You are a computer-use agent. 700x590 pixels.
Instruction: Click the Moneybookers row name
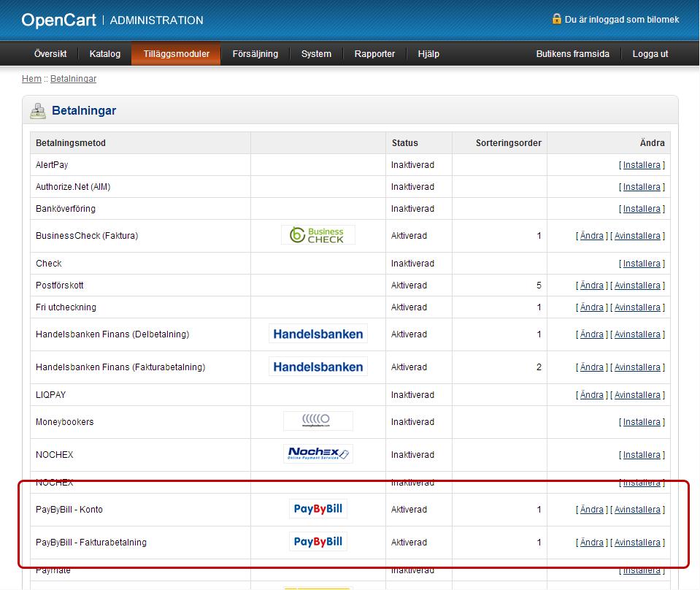tap(65, 421)
